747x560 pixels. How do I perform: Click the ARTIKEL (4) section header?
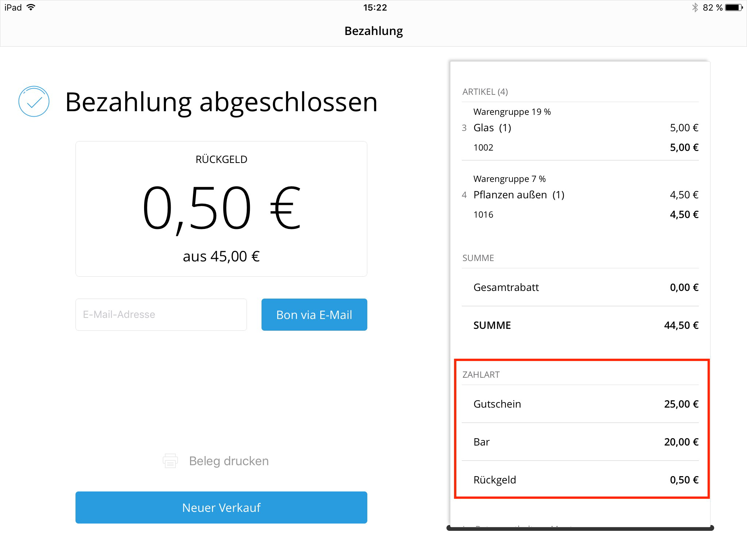click(x=485, y=92)
